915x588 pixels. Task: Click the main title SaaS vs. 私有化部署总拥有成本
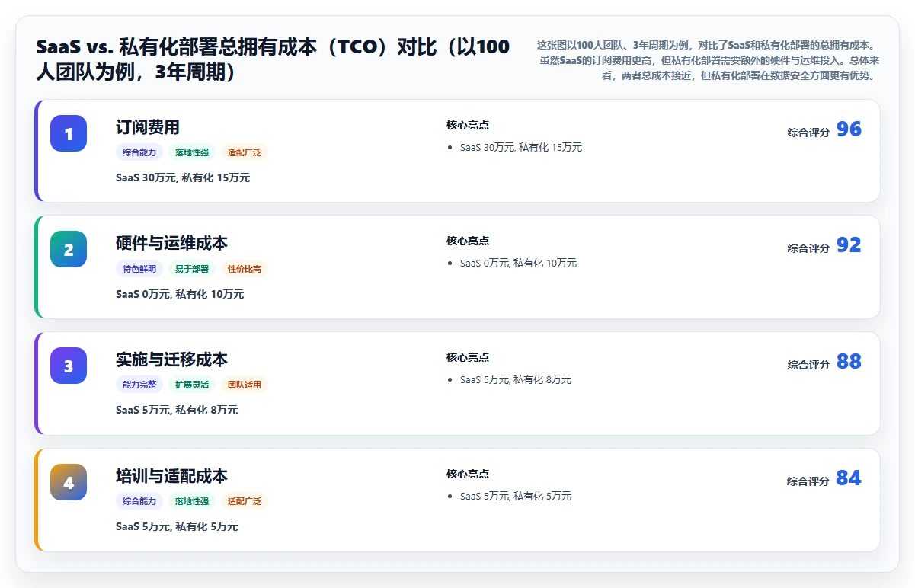click(273, 59)
